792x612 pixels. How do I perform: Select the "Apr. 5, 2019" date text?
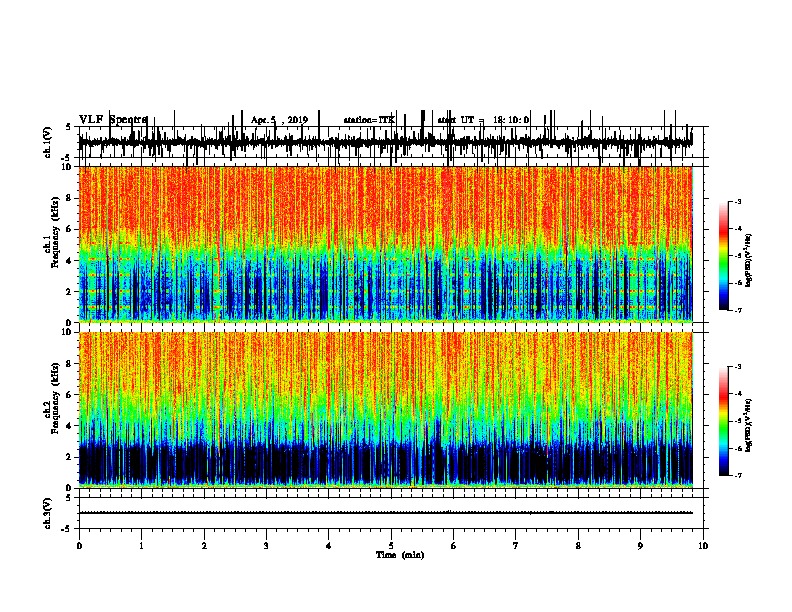(279, 120)
